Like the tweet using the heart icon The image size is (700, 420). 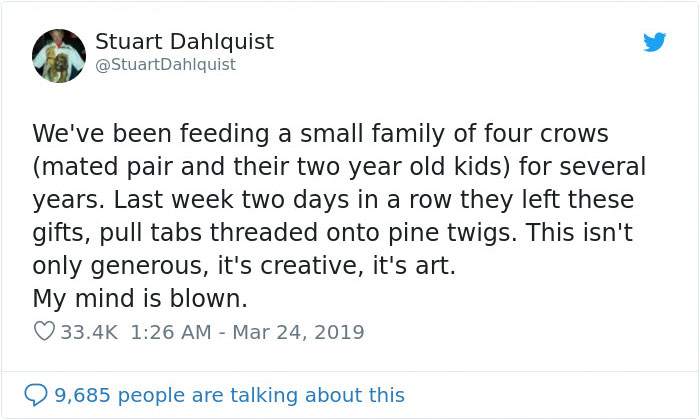click(x=44, y=331)
